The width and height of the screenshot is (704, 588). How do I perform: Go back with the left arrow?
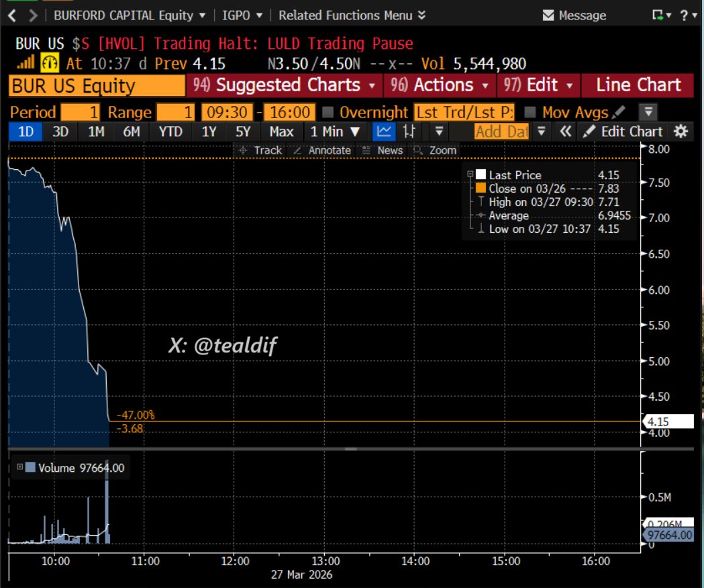tap(12, 15)
